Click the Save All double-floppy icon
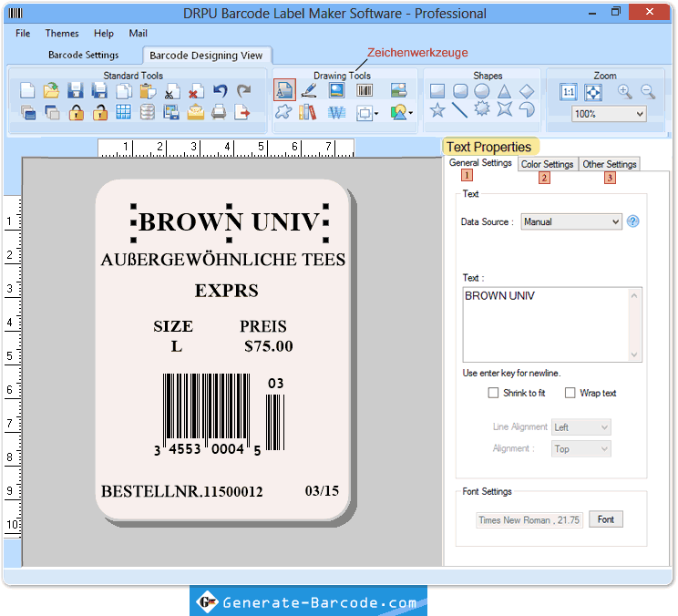Viewport: 678px width, 616px height. pyautogui.click(x=99, y=91)
